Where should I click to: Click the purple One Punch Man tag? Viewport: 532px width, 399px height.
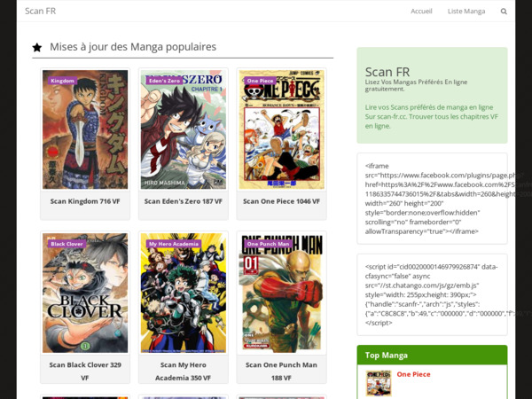tap(268, 244)
